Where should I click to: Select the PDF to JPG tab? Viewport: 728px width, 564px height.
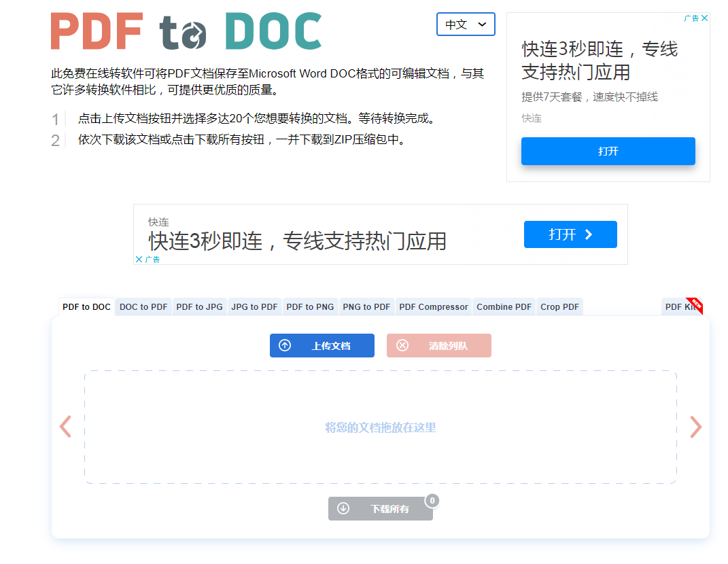[x=199, y=306]
